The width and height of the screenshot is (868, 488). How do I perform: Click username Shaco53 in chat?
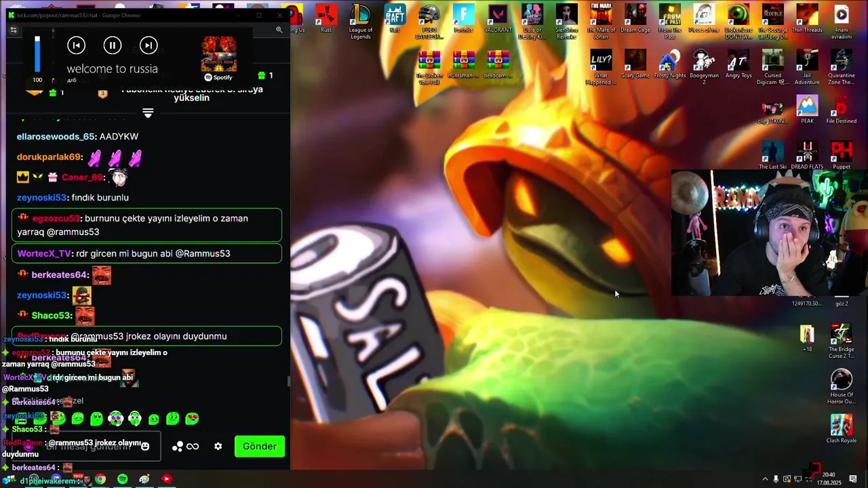52,316
